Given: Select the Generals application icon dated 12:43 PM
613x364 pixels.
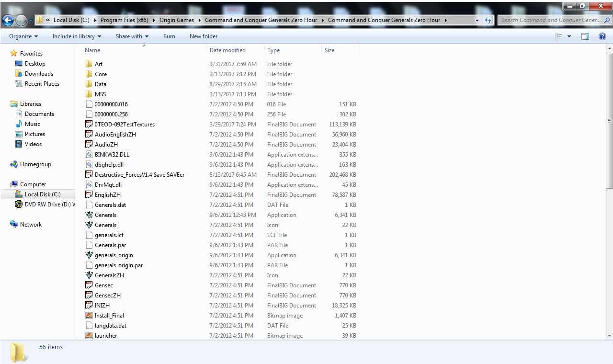Looking at the screenshot, I should click(89, 215).
